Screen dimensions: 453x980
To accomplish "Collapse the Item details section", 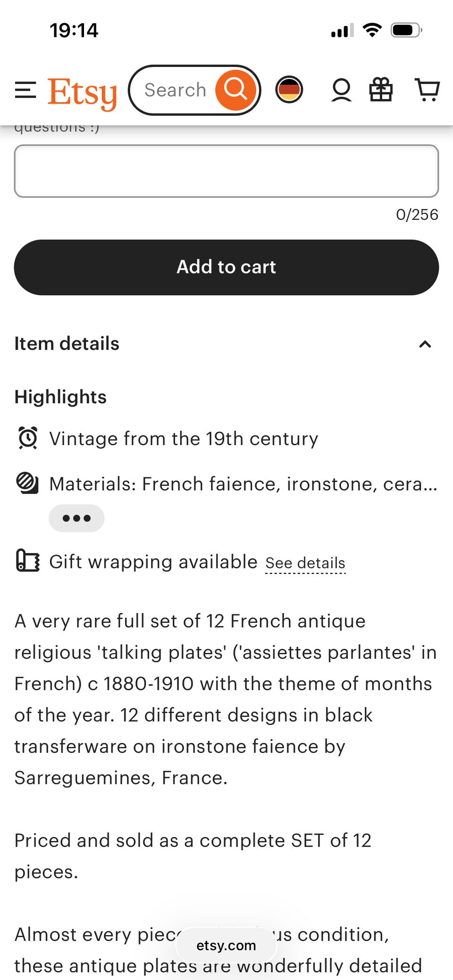I will pos(425,344).
